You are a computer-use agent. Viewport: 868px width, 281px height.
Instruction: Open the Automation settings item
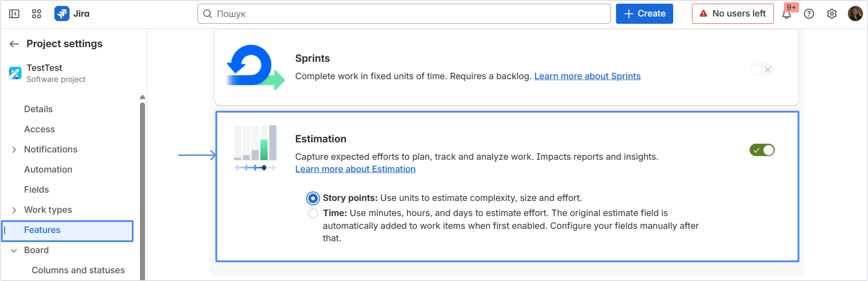48,169
